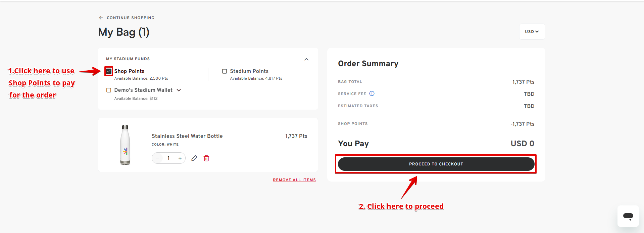The image size is (644, 233).
Task: Click the quantity value field
Action: [x=168, y=158]
